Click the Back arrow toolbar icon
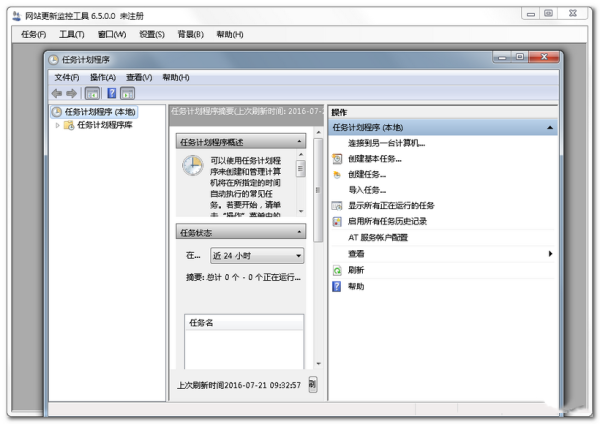The height and width of the screenshot is (424, 600). pyautogui.click(x=57, y=93)
